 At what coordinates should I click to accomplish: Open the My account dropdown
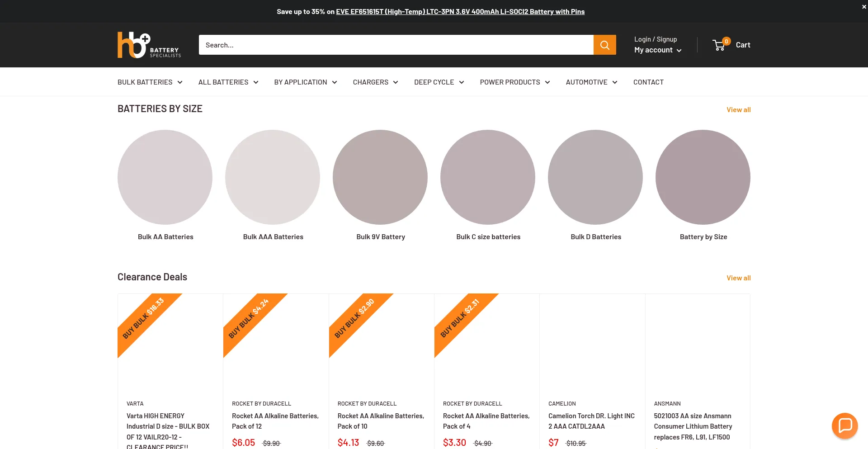pos(658,50)
